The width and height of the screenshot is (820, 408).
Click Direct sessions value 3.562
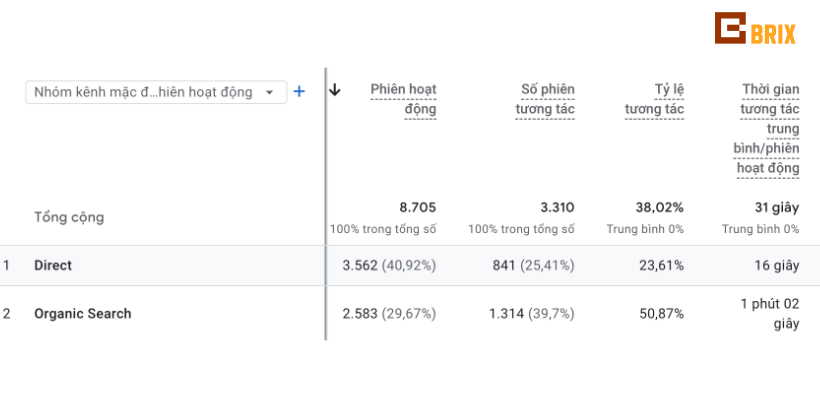click(x=360, y=265)
